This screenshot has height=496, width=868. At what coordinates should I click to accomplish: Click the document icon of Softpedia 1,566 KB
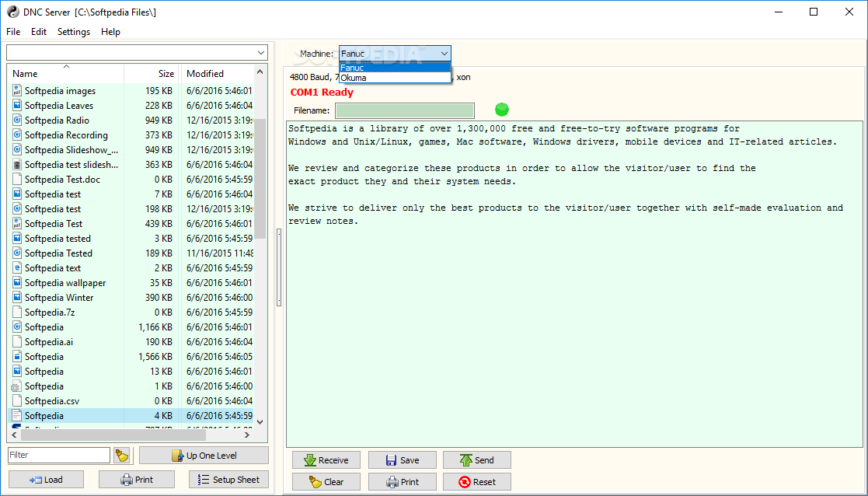(x=16, y=357)
